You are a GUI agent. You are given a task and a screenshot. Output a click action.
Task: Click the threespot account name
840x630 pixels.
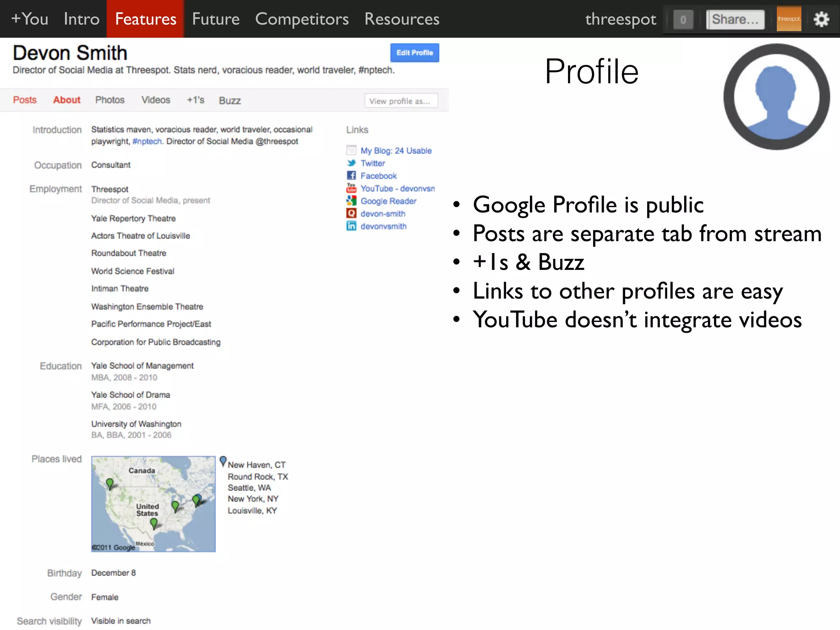click(x=621, y=19)
